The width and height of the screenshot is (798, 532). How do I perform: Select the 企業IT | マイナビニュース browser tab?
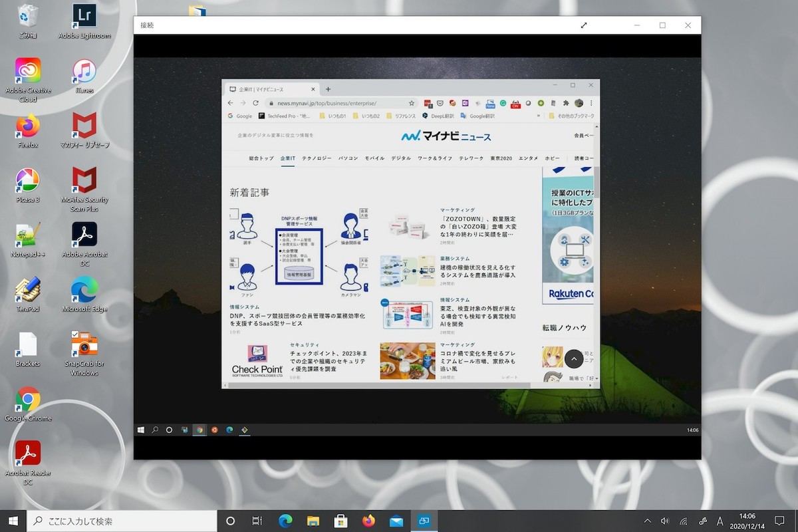click(271, 89)
